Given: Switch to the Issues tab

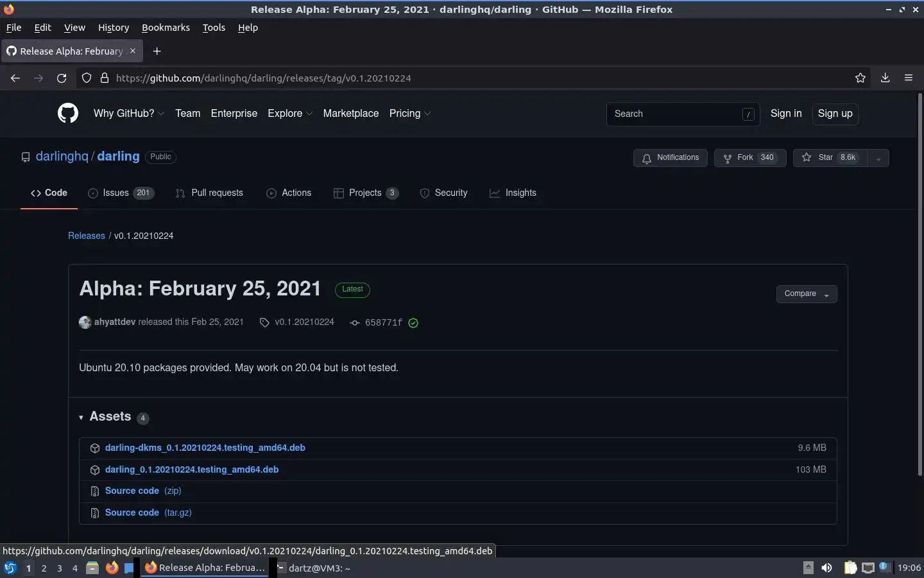Looking at the screenshot, I should pyautogui.click(x=121, y=193).
